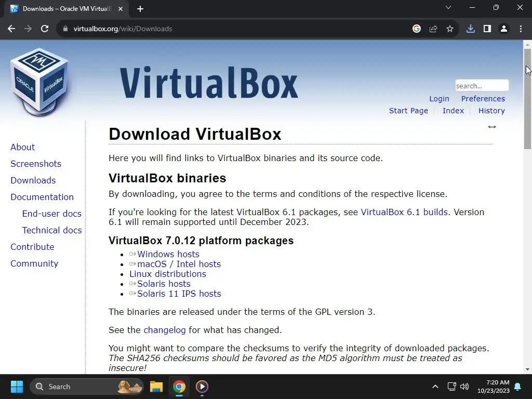The width and height of the screenshot is (532, 399).
Task: Click the network tray icon
Action: click(x=451, y=387)
